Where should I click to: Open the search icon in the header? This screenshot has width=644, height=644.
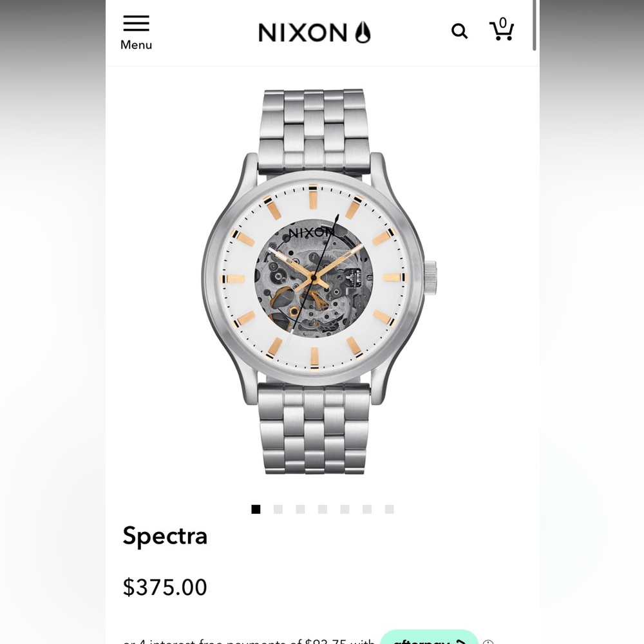[x=459, y=30]
